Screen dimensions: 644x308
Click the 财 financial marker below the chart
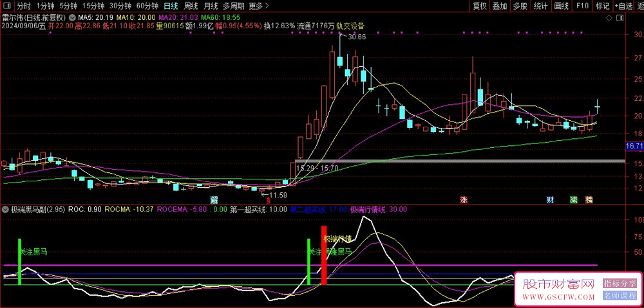pos(551,199)
